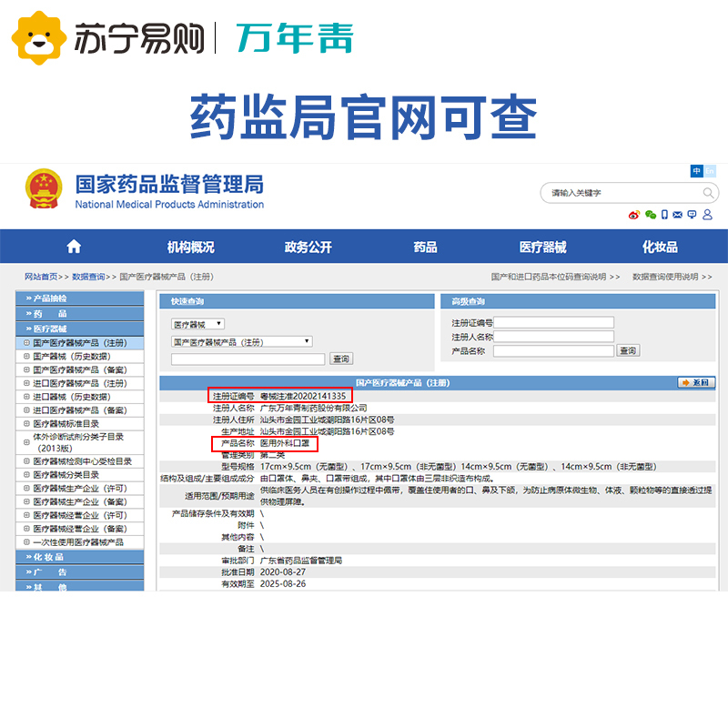Open 政务公开 in the navigation bar
Viewport: 728px width, 728px height.
308,247
